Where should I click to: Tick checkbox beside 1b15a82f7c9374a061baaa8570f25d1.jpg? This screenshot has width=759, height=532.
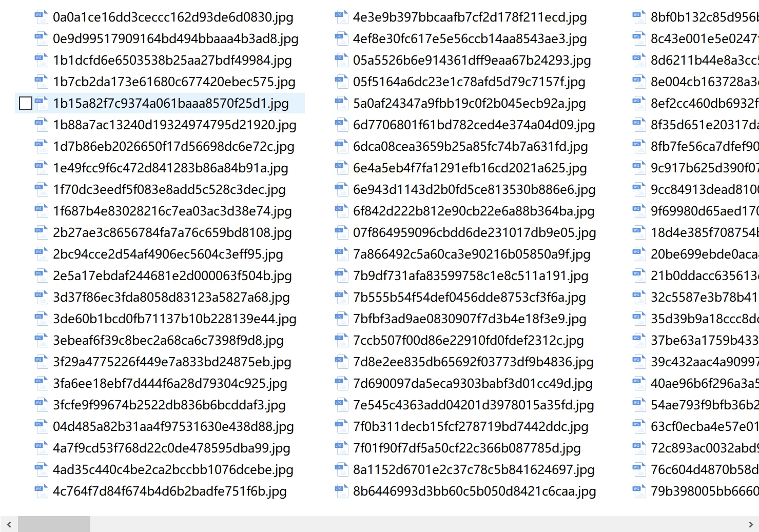click(x=26, y=103)
